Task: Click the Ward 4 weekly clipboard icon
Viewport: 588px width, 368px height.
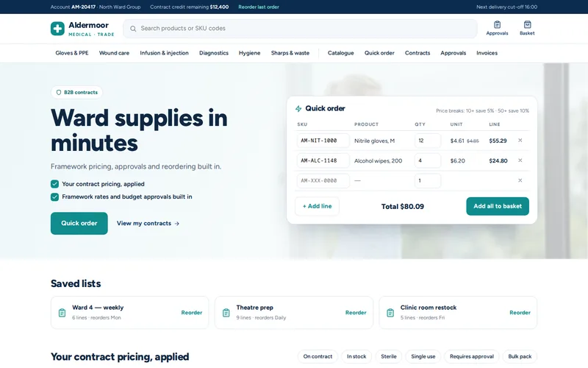Action: click(x=62, y=312)
